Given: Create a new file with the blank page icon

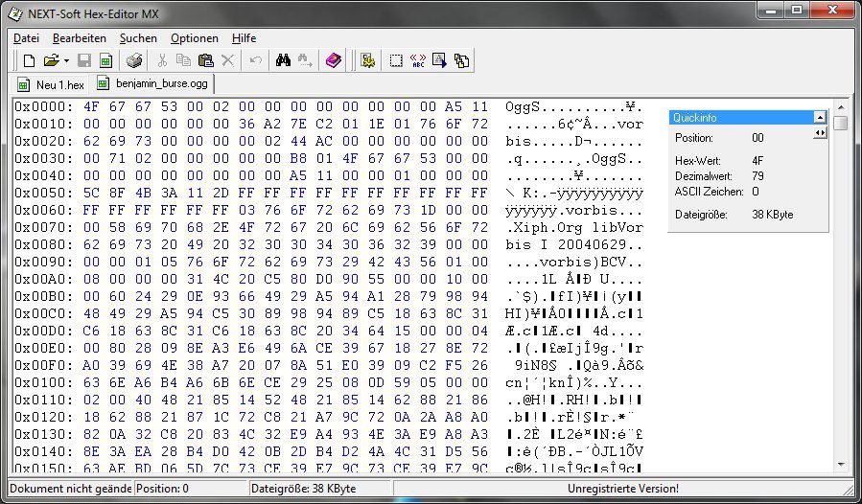Looking at the screenshot, I should (x=29, y=60).
